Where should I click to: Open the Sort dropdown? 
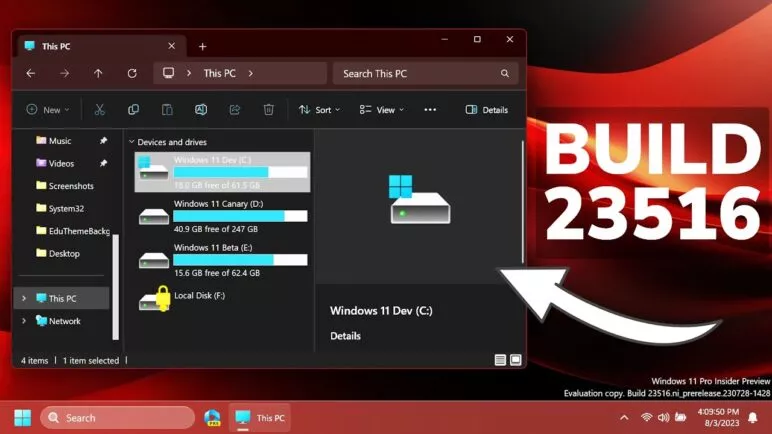[319, 110]
